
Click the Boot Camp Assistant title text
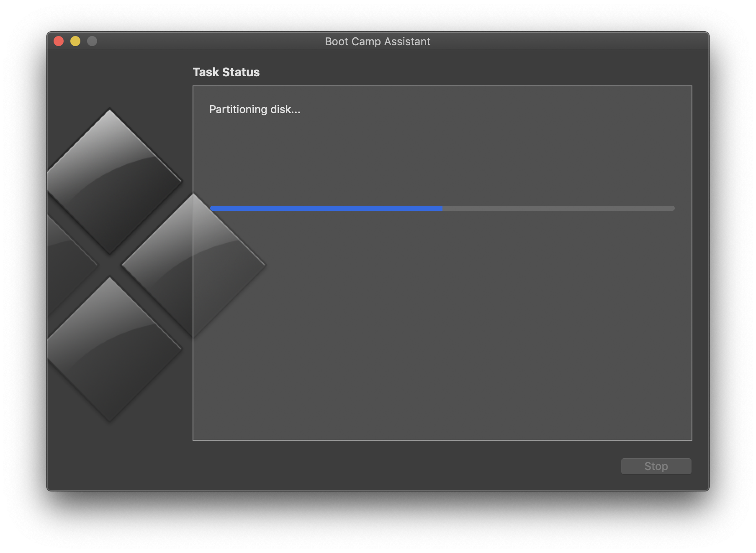378,41
